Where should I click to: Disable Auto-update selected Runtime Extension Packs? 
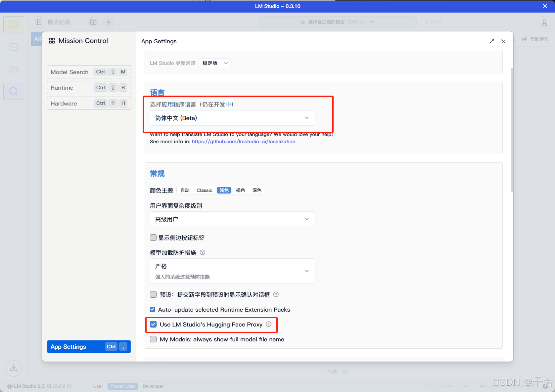[x=153, y=310]
